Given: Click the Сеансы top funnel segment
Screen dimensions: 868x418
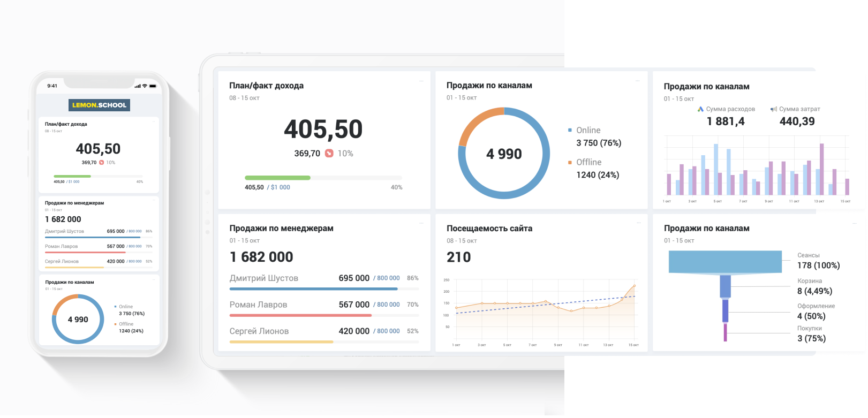Looking at the screenshot, I should click(x=725, y=262).
